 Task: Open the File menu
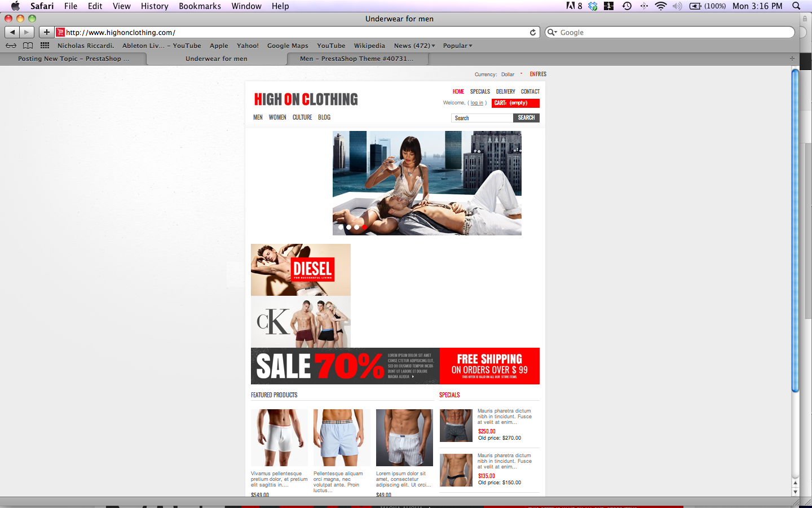(x=70, y=6)
